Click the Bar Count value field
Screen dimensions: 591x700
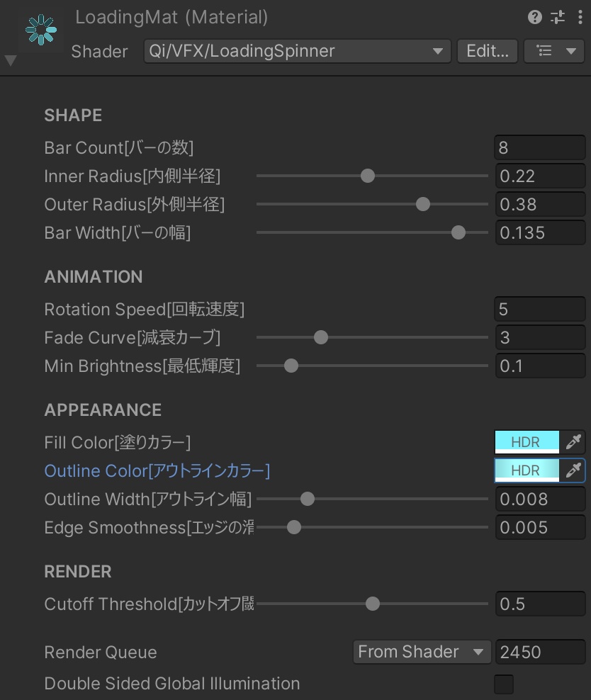[539, 147]
